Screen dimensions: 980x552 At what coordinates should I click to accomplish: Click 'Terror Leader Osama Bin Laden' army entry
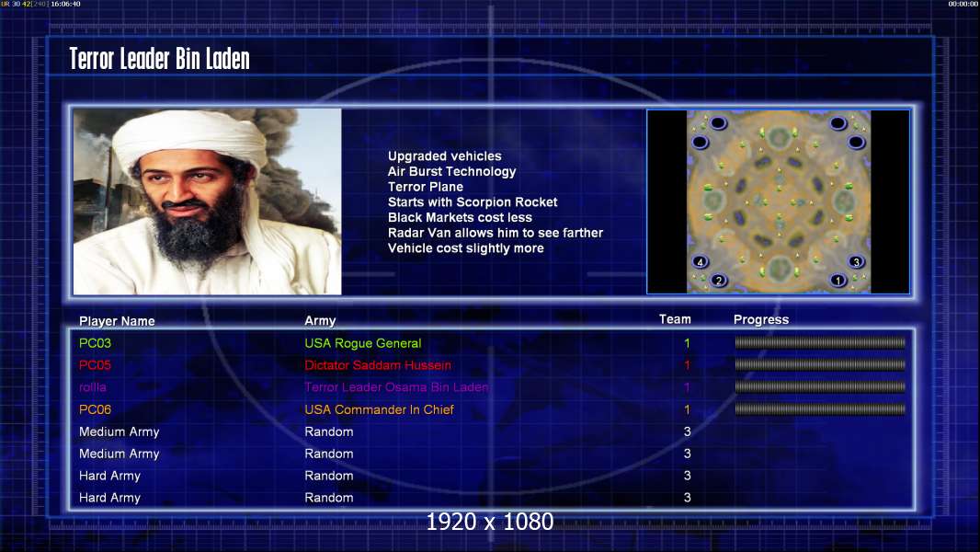coord(396,387)
